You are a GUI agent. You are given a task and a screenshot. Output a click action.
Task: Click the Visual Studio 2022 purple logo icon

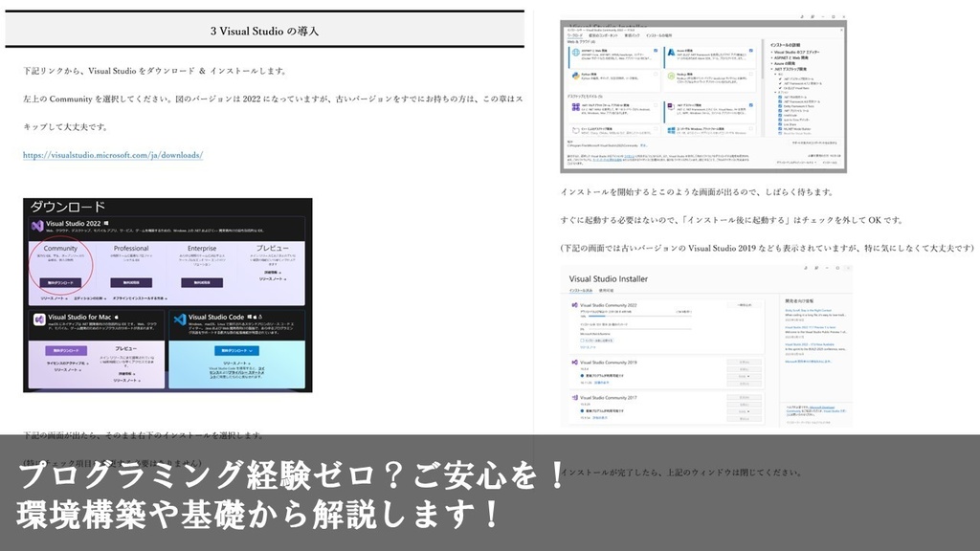coord(38,226)
